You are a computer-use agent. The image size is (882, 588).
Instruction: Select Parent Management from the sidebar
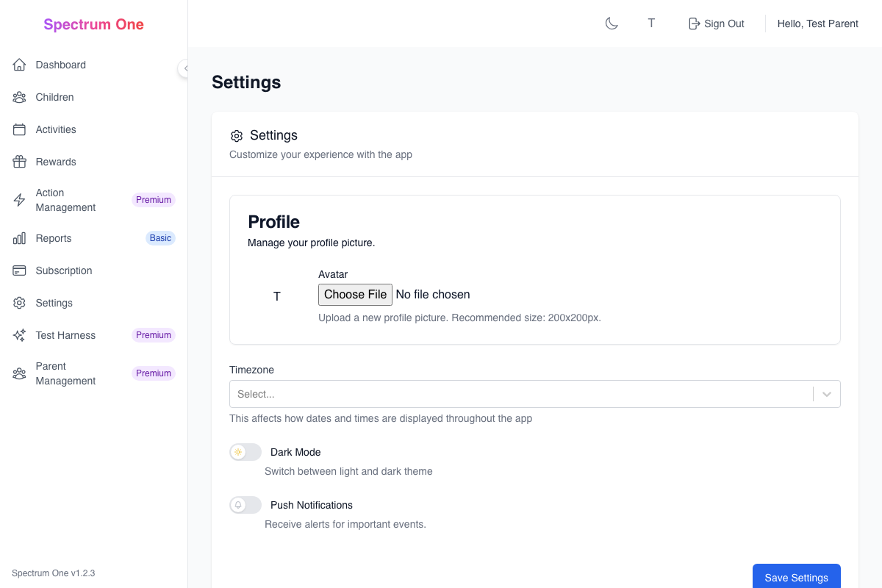click(65, 373)
